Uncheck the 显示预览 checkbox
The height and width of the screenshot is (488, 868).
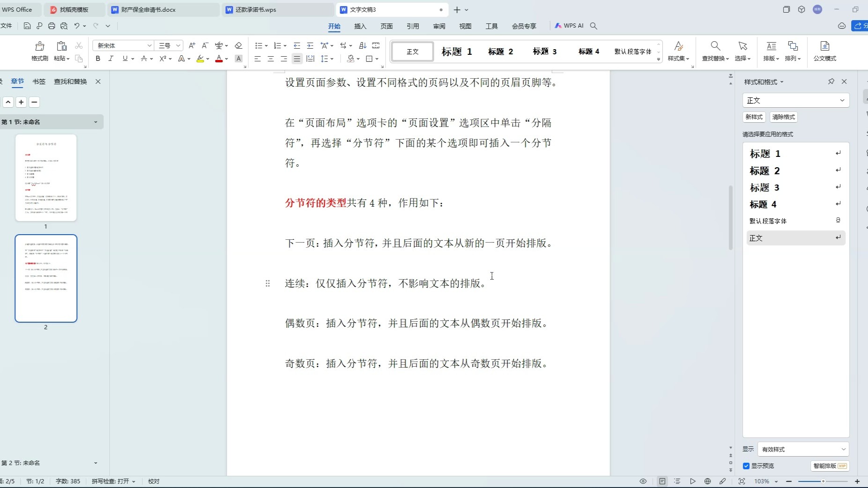click(x=746, y=466)
